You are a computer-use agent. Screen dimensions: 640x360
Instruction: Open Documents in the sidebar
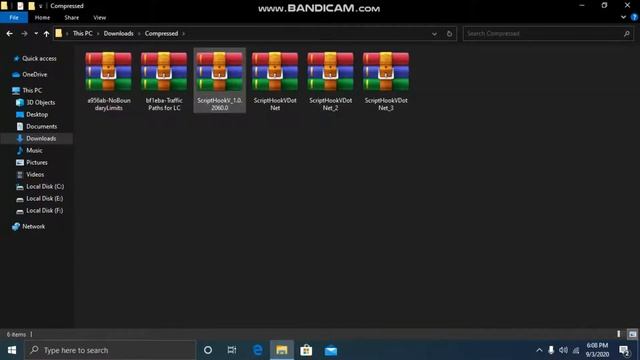pyautogui.click(x=41, y=127)
